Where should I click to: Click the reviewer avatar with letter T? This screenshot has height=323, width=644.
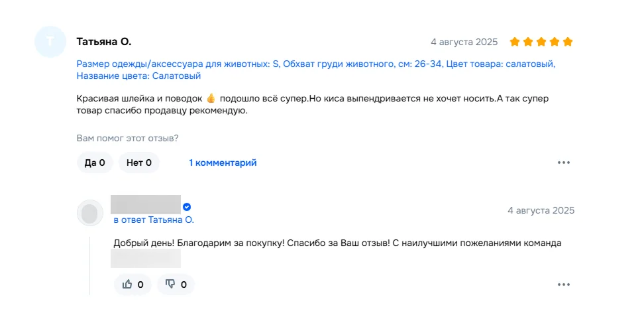(x=50, y=42)
